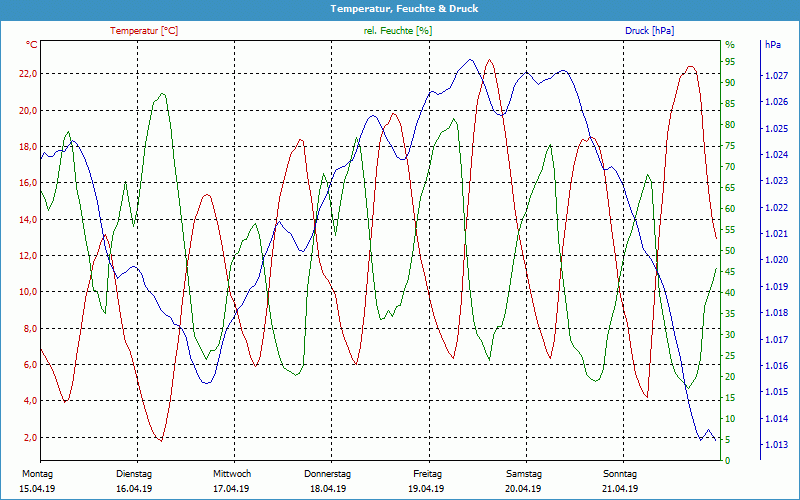Click the 'Montag' day label
This screenshot has height=500, width=800.
[37, 474]
